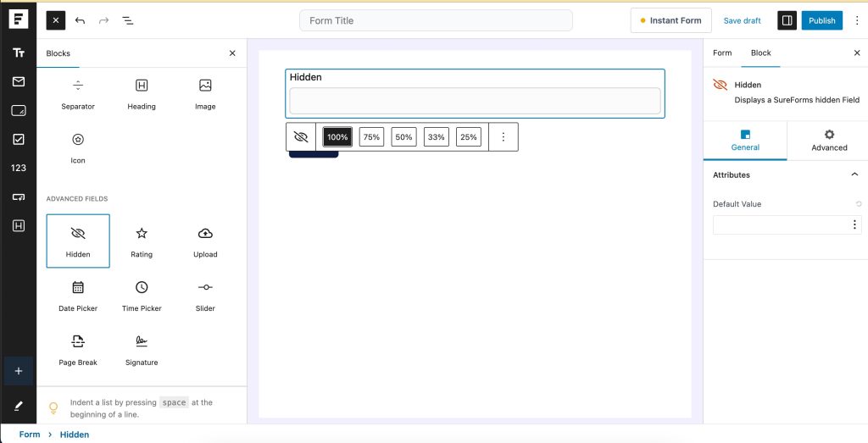868x443 pixels.
Task: Add the Time Picker block
Action: tap(142, 295)
